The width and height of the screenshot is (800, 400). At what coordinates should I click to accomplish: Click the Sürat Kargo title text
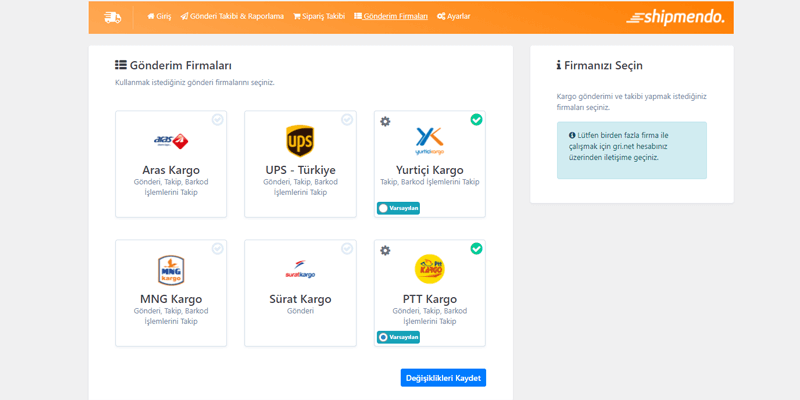click(x=300, y=299)
